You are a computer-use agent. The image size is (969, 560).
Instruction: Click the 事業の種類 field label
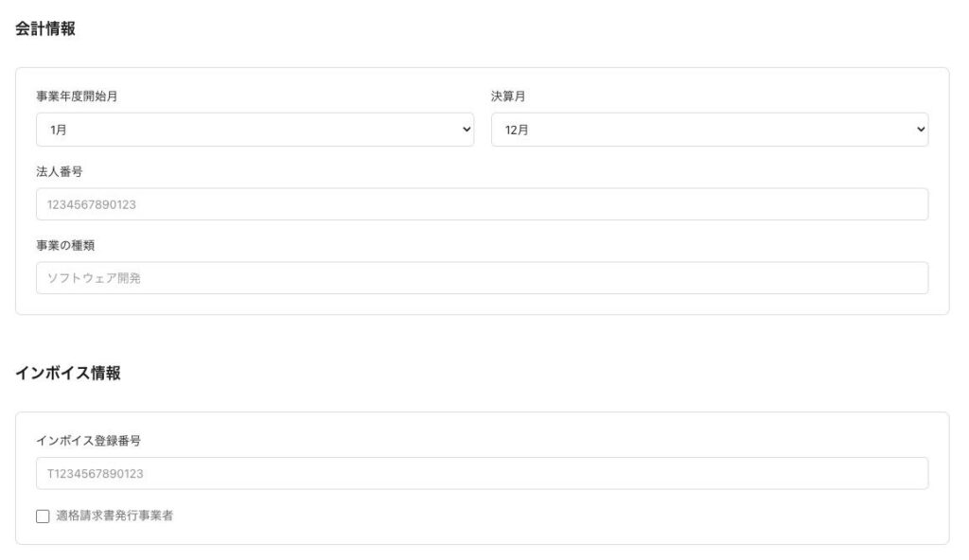(65, 245)
